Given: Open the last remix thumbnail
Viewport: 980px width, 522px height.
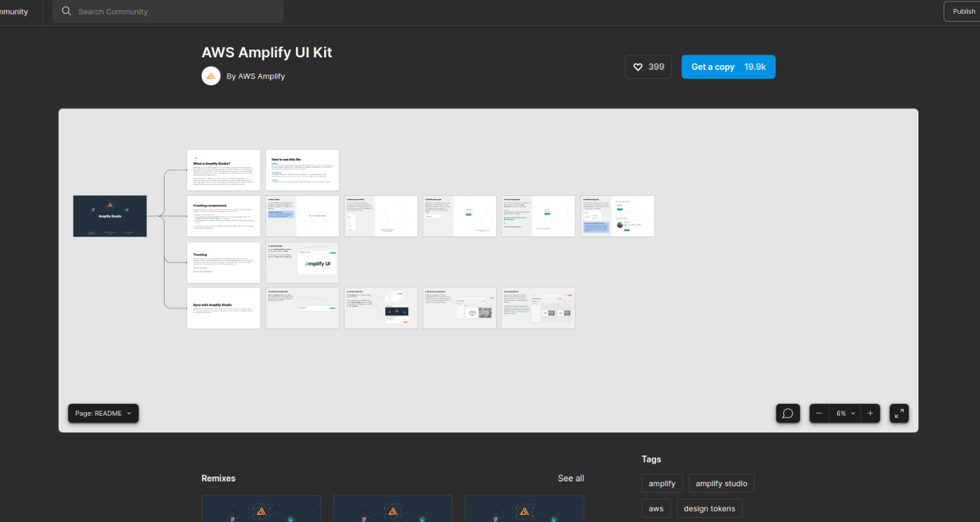Looking at the screenshot, I should 524,509.
